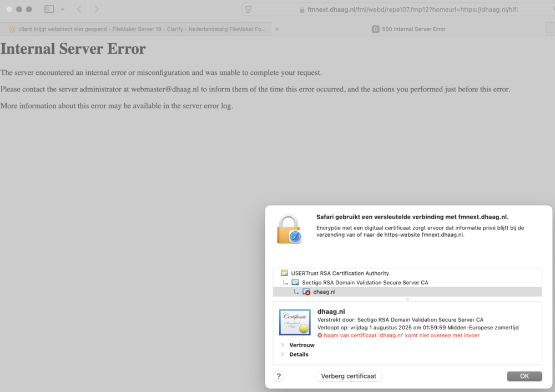Select Sectigo RSA Domain Validation Secure Server CA
Viewport: 555px width, 392px height.
(x=365, y=282)
